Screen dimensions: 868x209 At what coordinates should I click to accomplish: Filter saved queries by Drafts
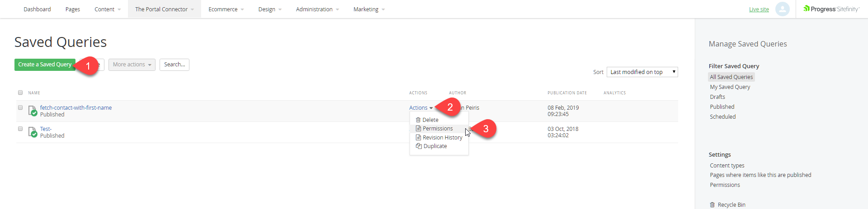[717, 97]
